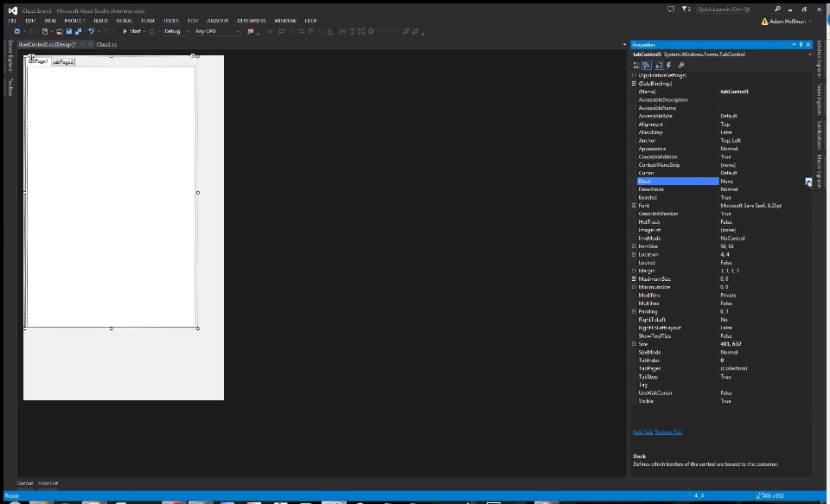Screen dimensions: 830x504
Task: Click the Quick Launch search magnifier icon
Action: click(777, 9)
